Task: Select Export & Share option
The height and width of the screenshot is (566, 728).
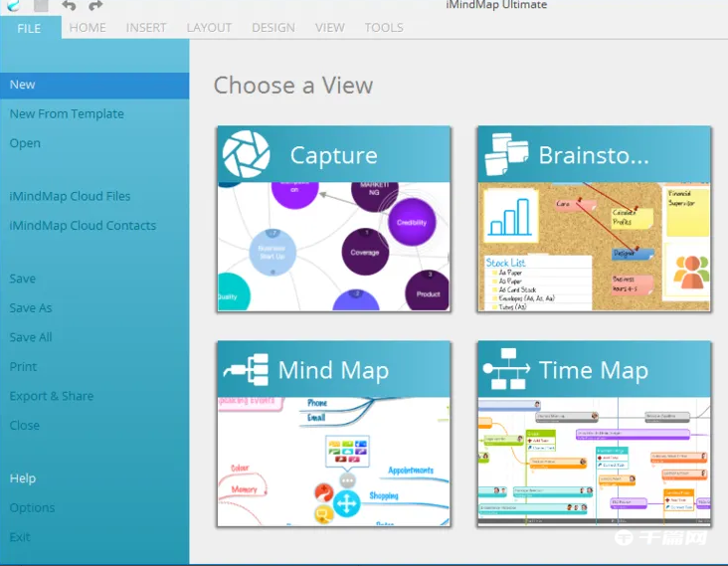Action: point(52,396)
